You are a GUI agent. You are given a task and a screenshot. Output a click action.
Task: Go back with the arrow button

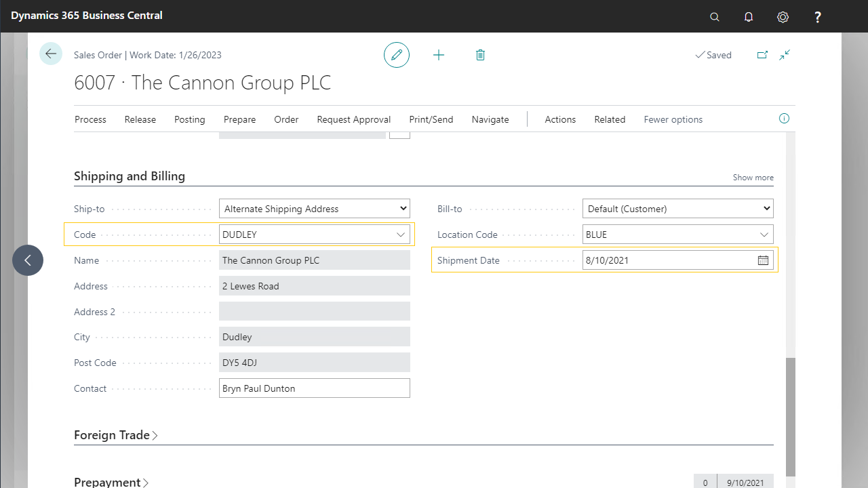tap(51, 54)
